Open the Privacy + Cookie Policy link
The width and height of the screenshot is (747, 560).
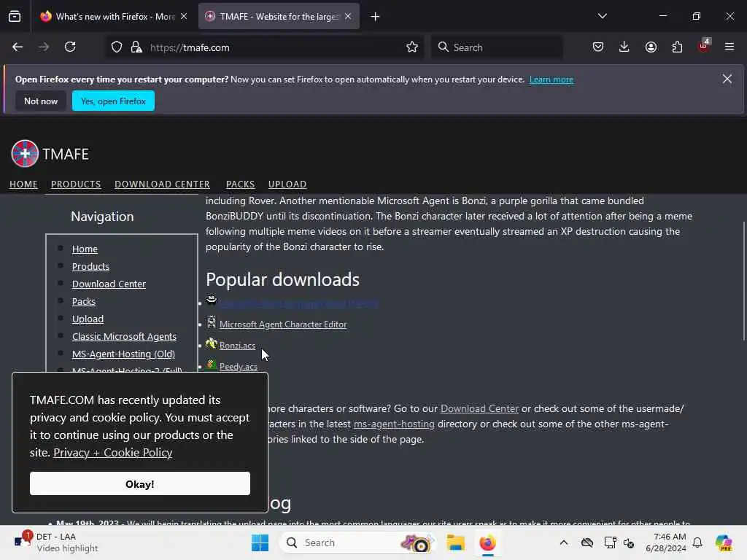pyautogui.click(x=113, y=452)
